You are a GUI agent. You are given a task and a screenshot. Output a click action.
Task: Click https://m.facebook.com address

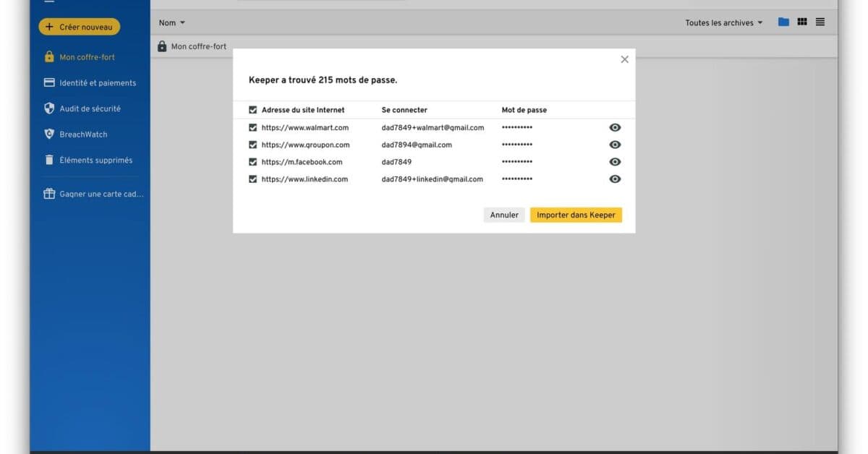point(302,162)
